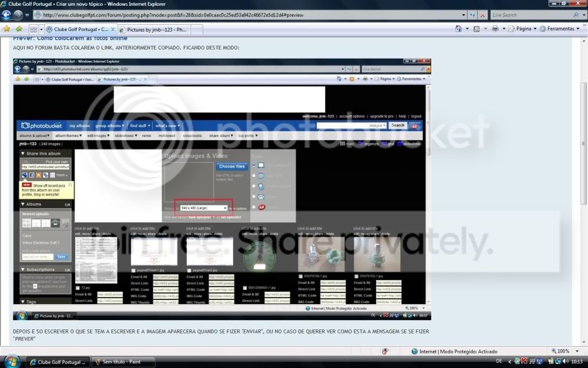
Task: Open Favorites Center star icon
Action: coord(7,29)
